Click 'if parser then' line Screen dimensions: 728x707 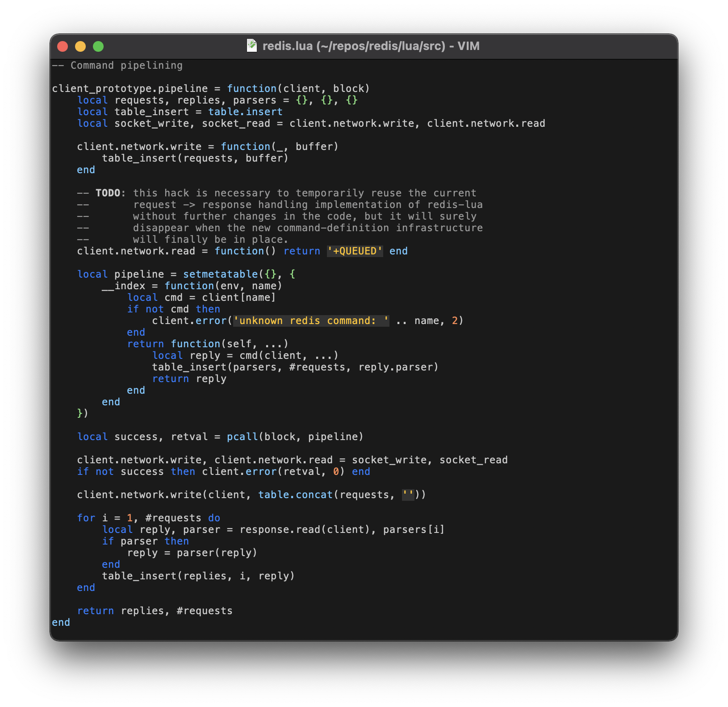[x=146, y=541]
